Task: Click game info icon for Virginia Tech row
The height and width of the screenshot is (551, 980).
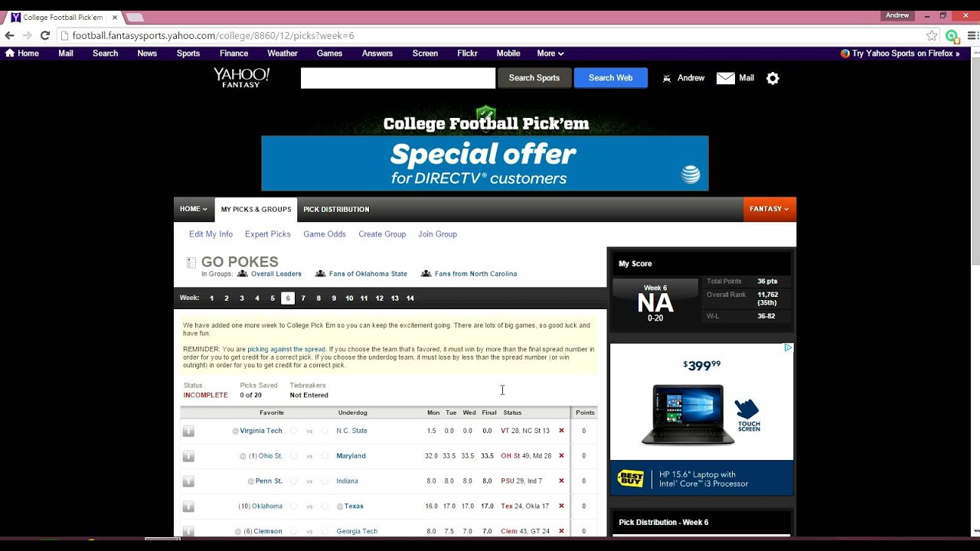Action: coord(188,431)
